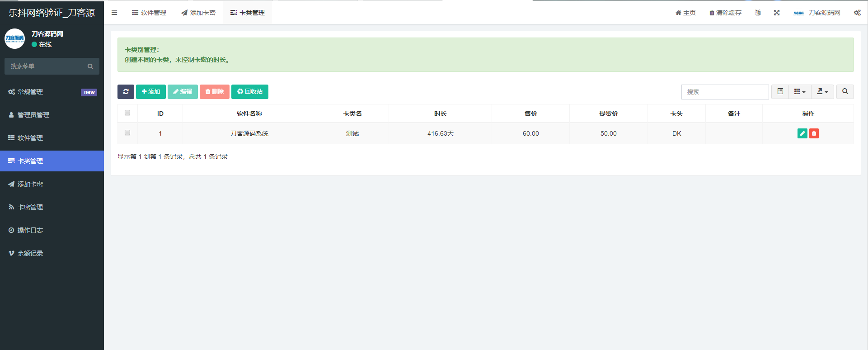Enter fullscreen with the expand arrows icon
Viewport: 868px width, 350px height.
point(776,13)
